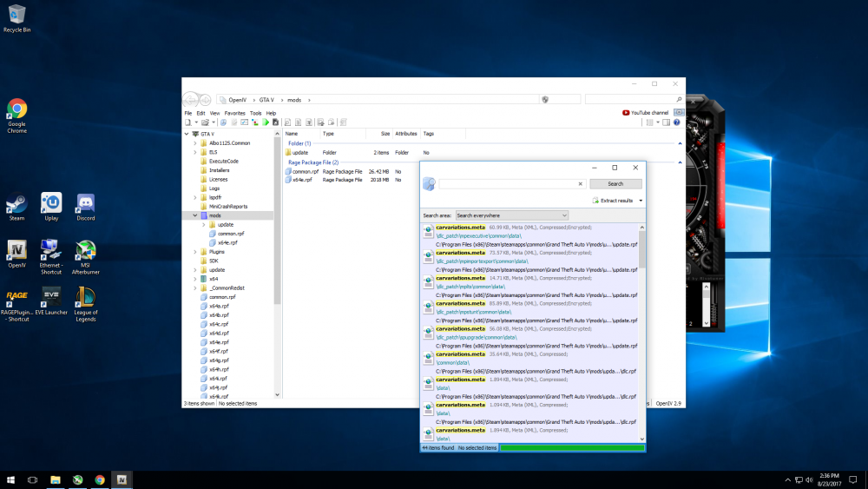Sort file list by Size column
Image resolution: width=868 pixels, height=489 pixels.
pos(385,134)
